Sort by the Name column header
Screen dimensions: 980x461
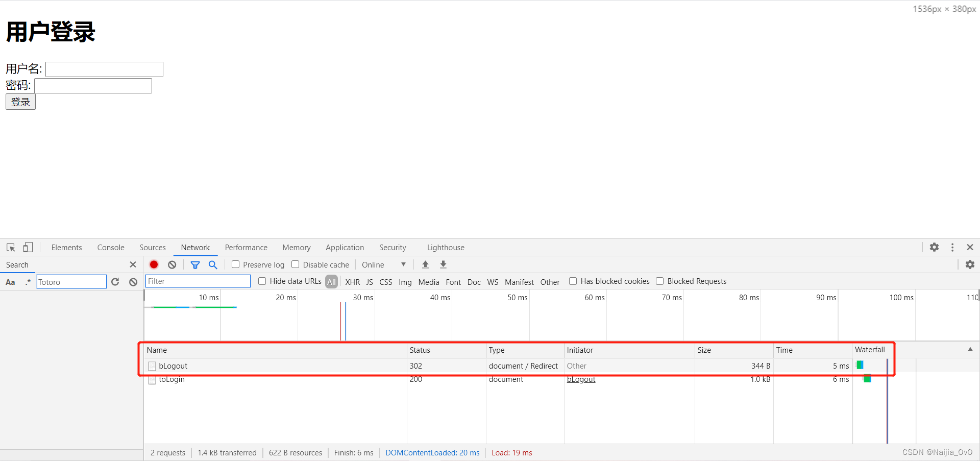[x=275, y=350]
